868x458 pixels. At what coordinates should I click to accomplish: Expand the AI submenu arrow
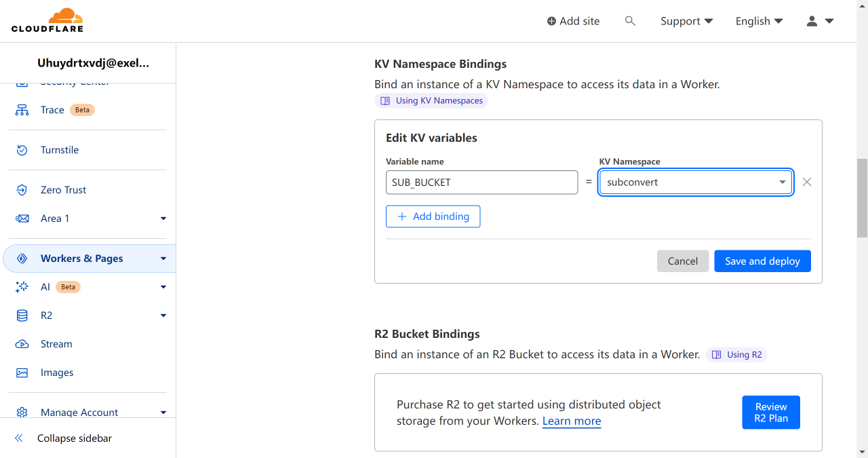163,287
